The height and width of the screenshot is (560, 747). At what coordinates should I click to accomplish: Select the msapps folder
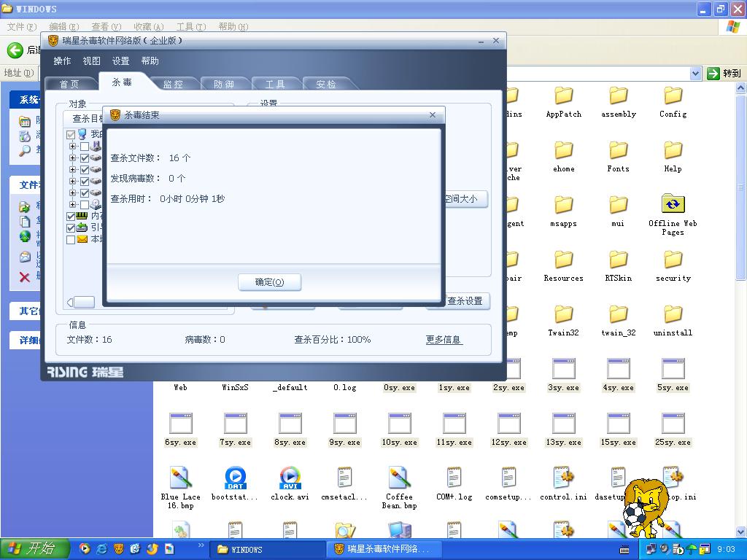564,205
